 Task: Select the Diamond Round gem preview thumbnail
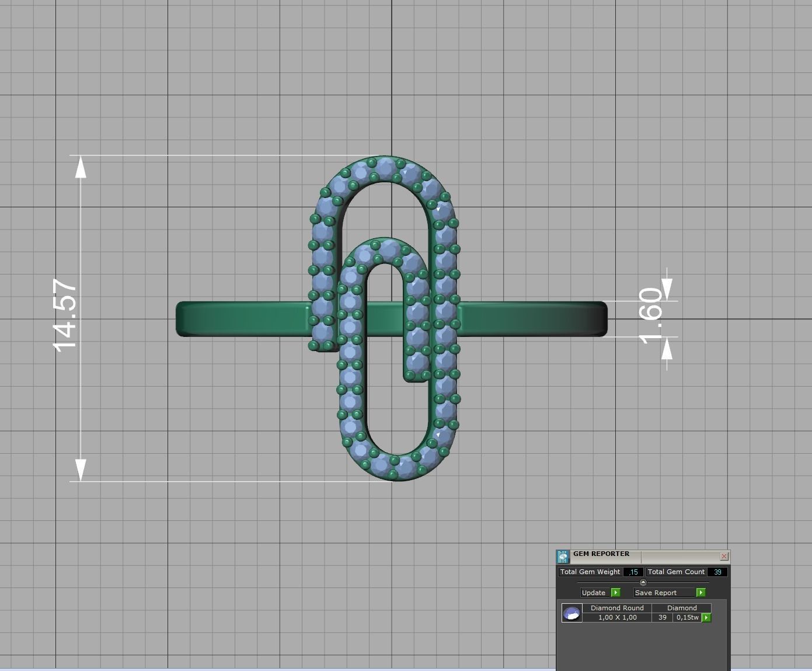571,612
